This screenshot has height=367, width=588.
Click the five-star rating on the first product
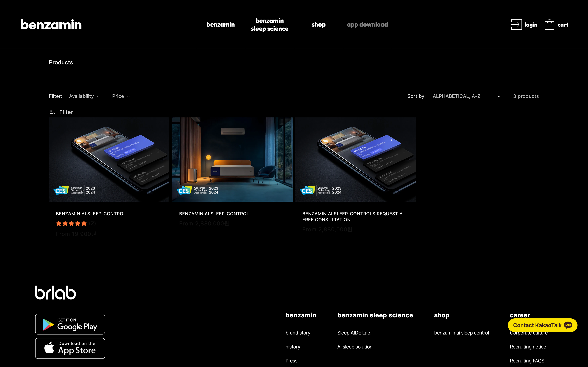(x=71, y=223)
